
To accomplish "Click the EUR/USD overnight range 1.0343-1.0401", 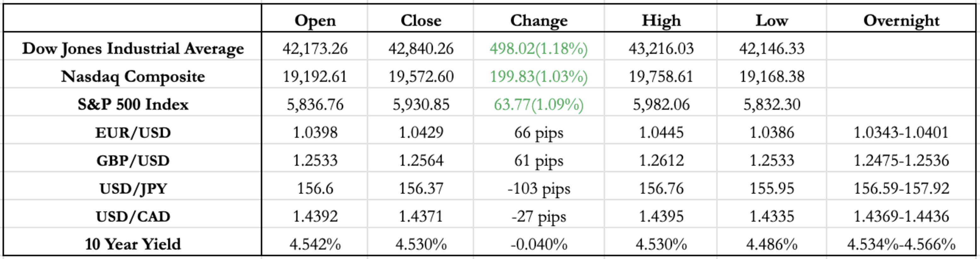I will 901,132.
